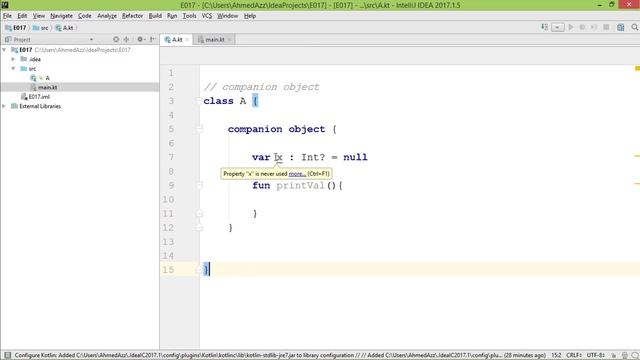
Task: Expand the .idea folder
Action: (13, 59)
